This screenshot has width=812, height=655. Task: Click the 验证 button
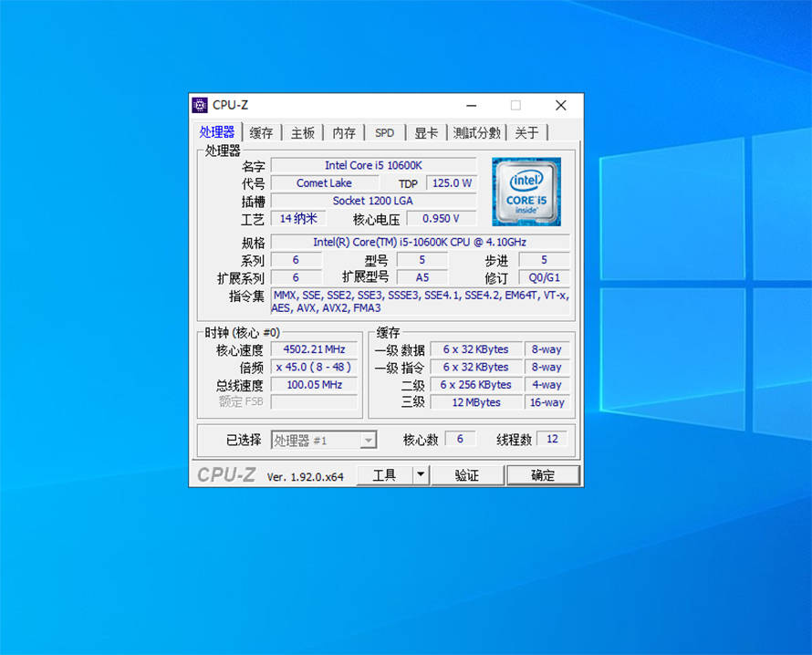(467, 474)
